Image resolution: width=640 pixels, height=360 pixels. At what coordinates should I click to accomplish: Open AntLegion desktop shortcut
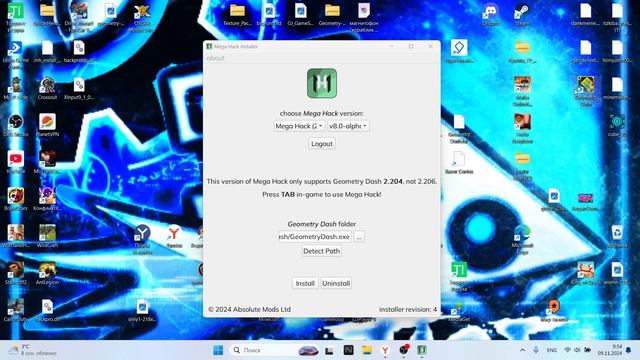click(x=47, y=273)
